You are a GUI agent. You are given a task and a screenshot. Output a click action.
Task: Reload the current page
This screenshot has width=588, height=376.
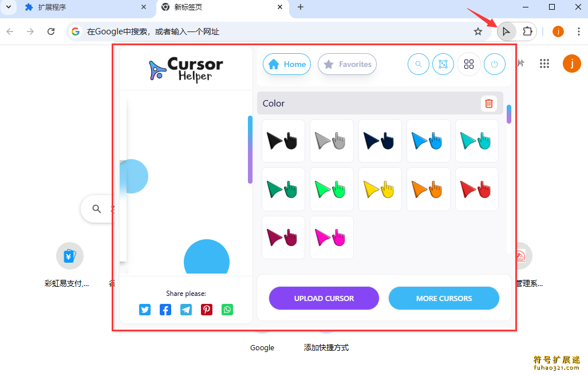[51, 31]
